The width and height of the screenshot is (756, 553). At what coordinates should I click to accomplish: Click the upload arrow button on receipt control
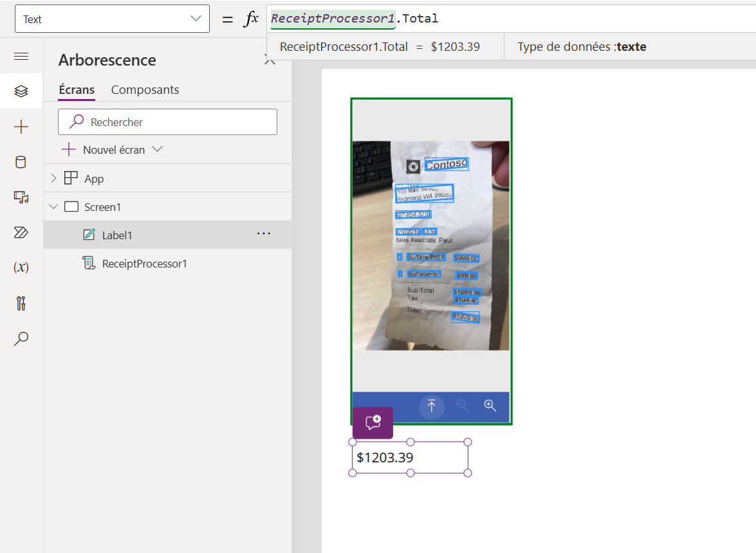[432, 406]
